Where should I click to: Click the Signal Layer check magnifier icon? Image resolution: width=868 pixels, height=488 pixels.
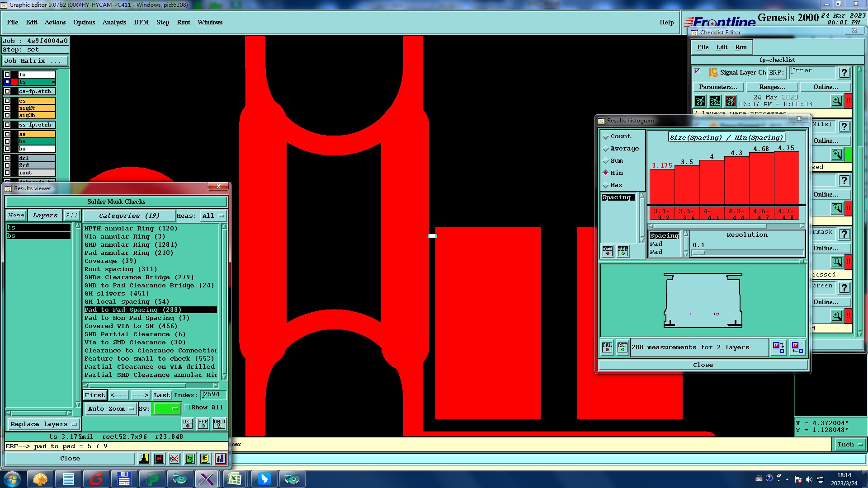836,101
